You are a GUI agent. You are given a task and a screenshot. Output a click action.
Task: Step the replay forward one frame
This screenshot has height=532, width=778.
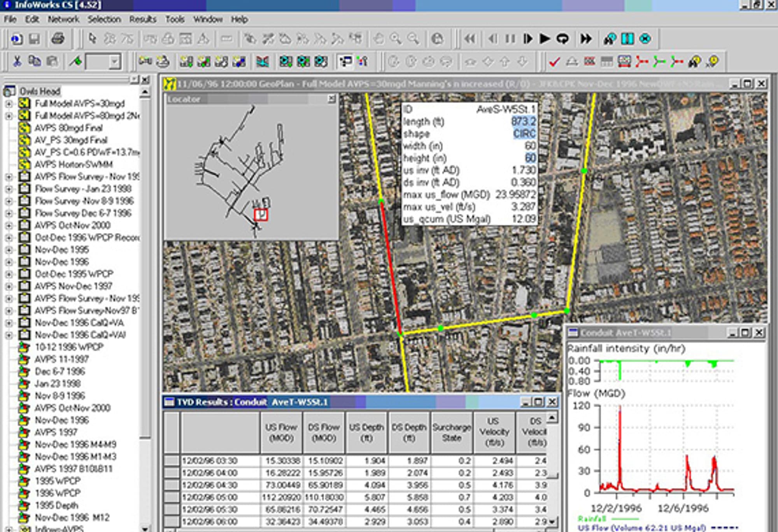point(527,39)
